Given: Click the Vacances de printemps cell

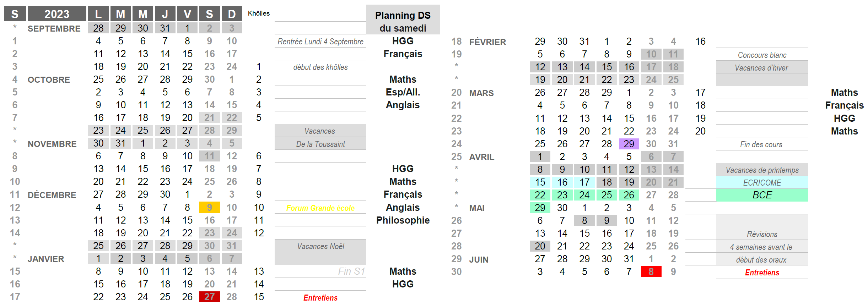Looking at the screenshot, I should click(x=762, y=170).
